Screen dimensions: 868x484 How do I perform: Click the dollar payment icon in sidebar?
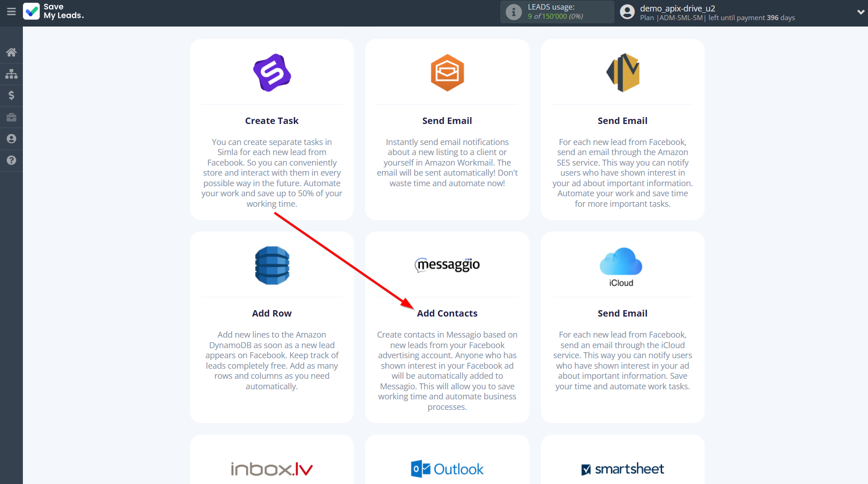[11, 95]
